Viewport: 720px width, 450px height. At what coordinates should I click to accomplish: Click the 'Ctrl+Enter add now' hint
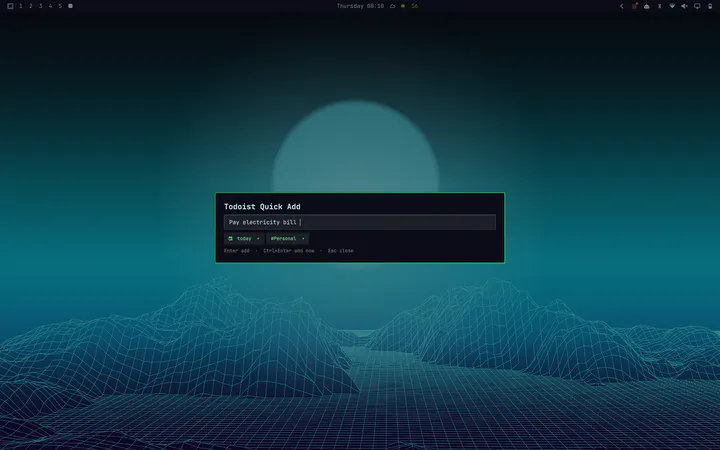tap(289, 251)
